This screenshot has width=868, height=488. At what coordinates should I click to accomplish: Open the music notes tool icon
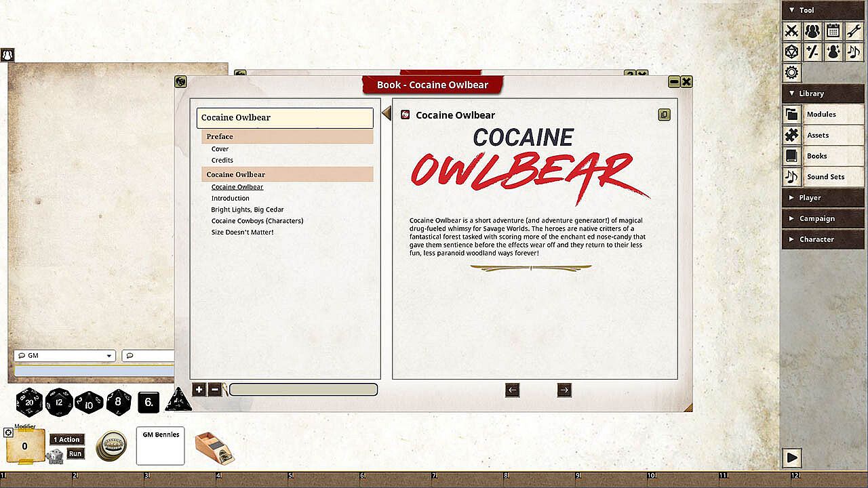854,52
